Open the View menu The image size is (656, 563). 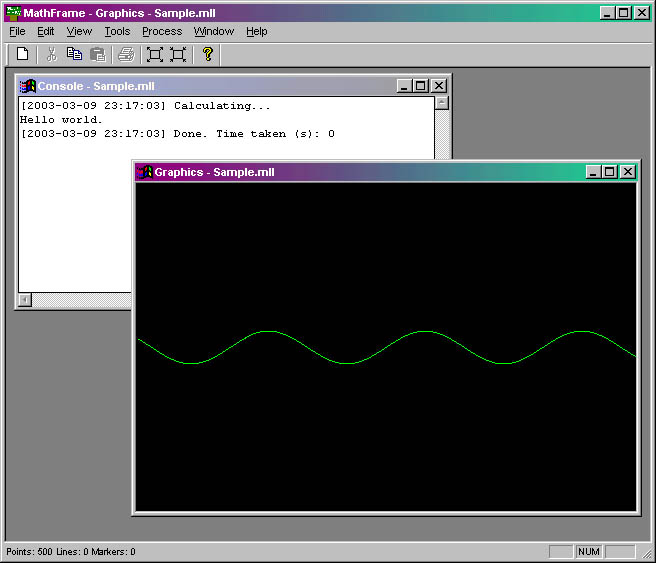(x=79, y=31)
